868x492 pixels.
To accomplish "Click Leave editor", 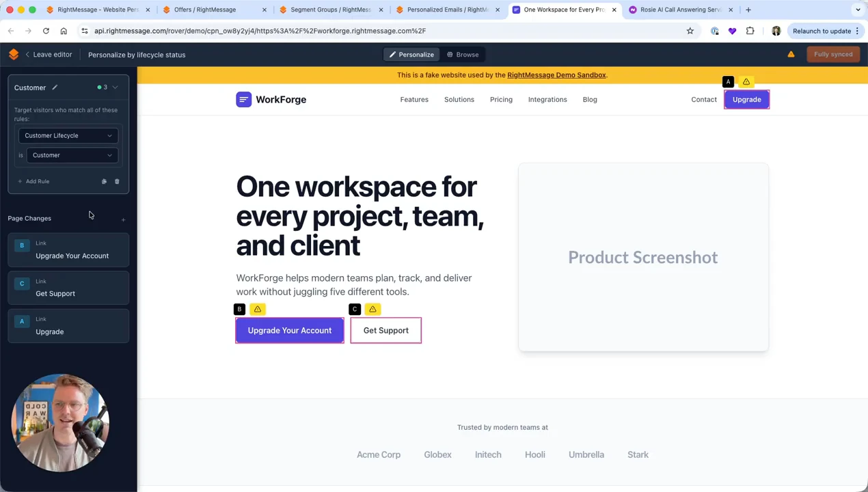I will 48,55.
